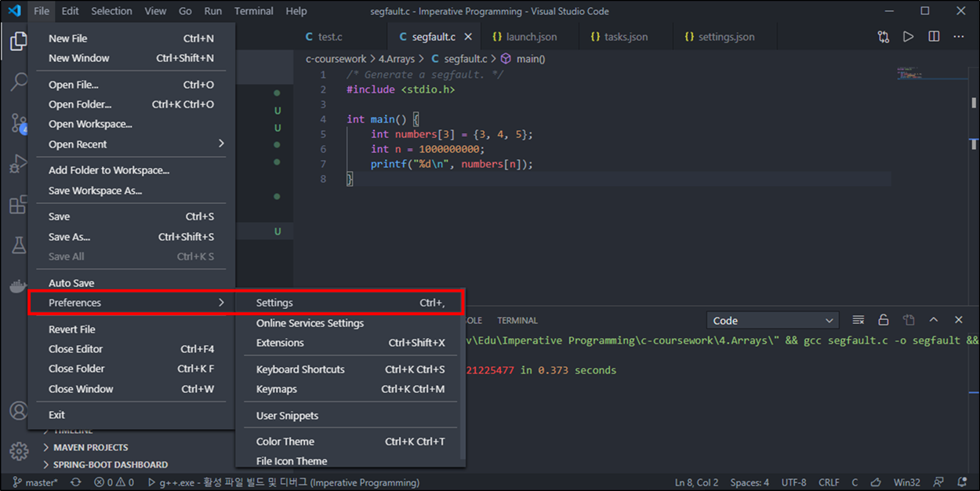Choose Open Folder... menu item
980x491 pixels.
[x=131, y=104]
